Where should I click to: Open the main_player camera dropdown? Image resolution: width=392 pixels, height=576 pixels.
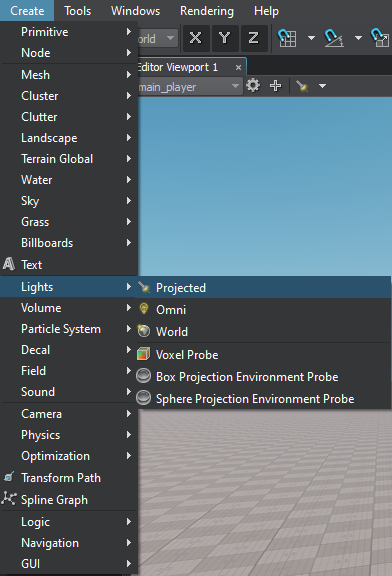tap(190, 87)
